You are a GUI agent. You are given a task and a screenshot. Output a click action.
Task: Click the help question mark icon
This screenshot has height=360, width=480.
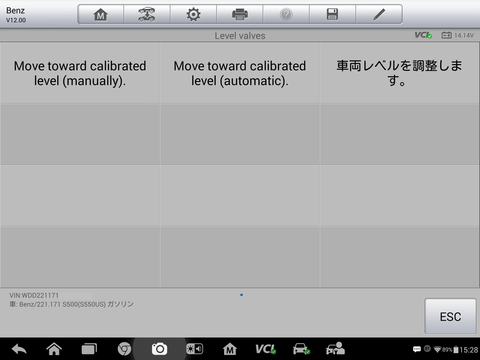[x=286, y=14]
